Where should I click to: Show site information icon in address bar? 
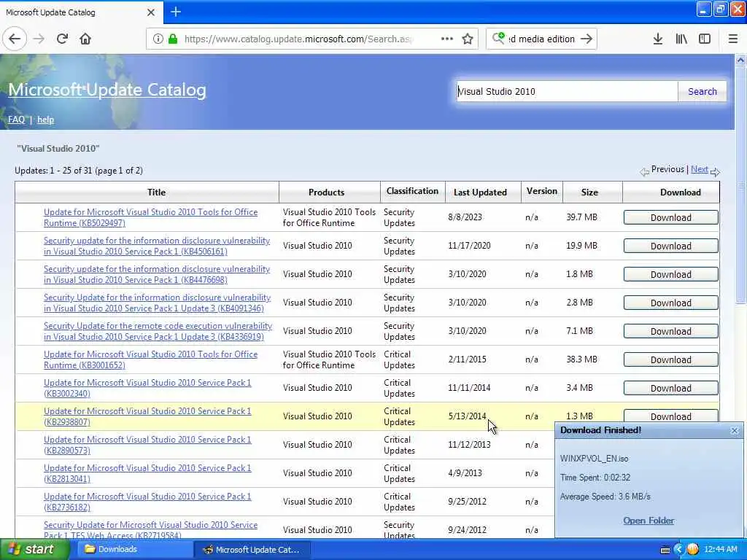point(158,39)
